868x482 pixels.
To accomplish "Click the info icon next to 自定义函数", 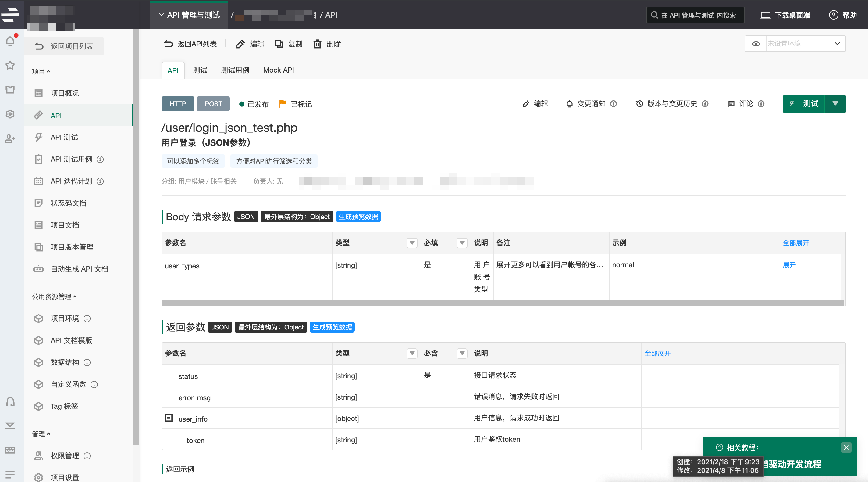I will [94, 384].
